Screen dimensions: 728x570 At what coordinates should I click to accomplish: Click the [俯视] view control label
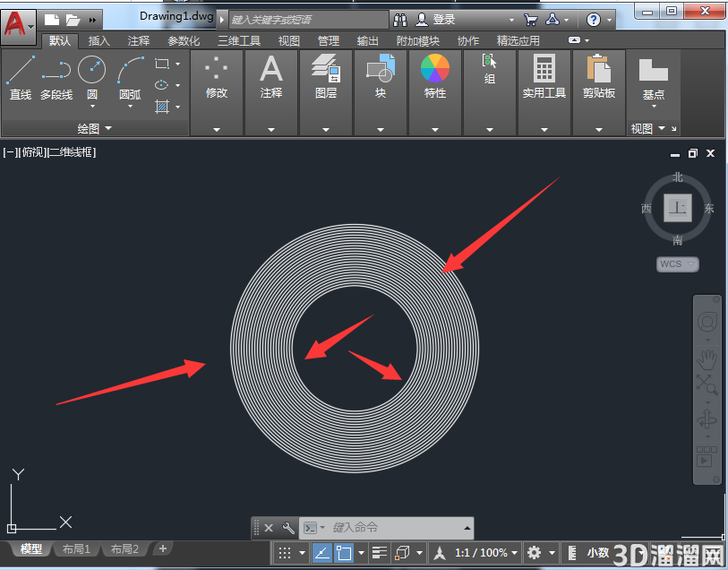(x=33, y=151)
